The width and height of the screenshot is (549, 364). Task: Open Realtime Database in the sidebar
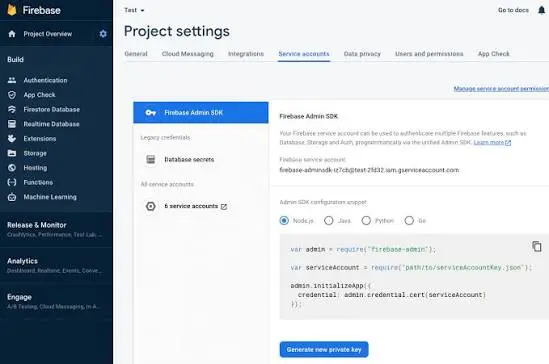(51, 124)
